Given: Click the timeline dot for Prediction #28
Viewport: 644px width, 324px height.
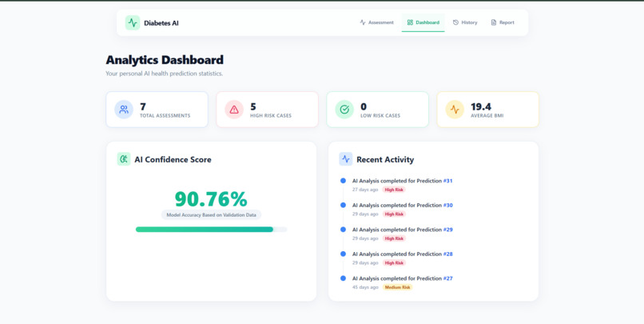Looking at the screenshot, I should click(343, 254).
